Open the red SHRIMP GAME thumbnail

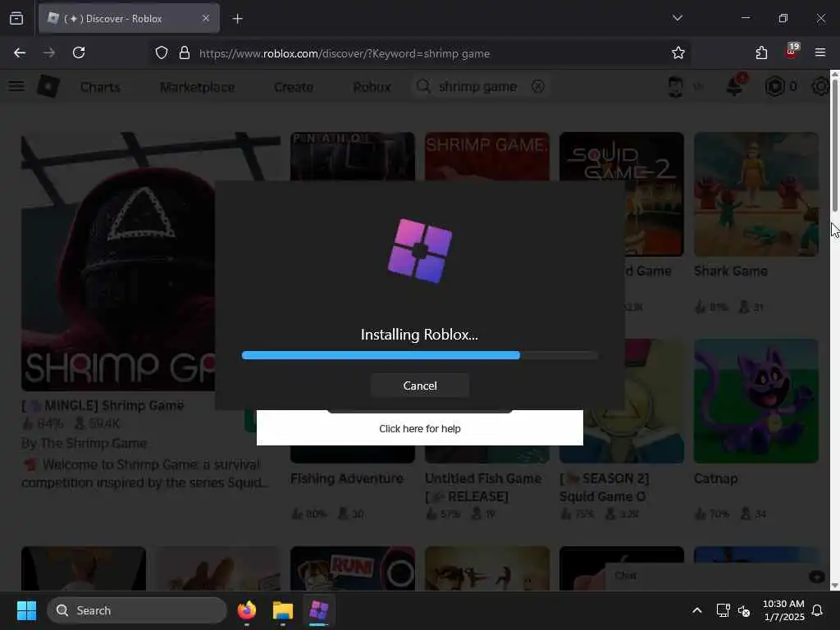[x=487, y=157]
